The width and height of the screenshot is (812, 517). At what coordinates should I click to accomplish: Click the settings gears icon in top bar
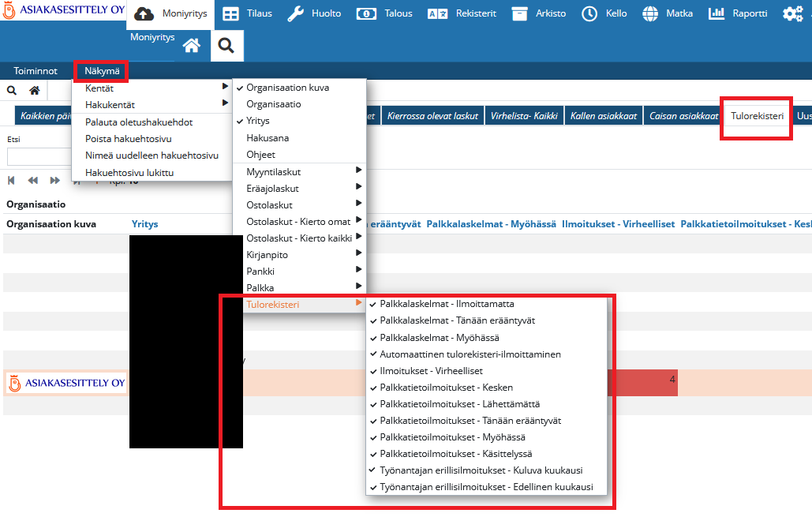coord(791,14)
